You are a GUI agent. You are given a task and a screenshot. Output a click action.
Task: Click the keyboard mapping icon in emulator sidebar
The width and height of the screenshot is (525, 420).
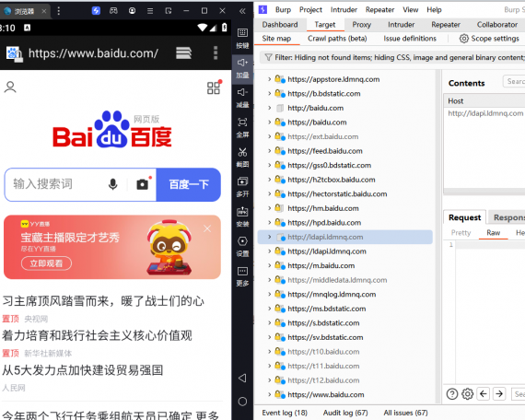(242, 33)
